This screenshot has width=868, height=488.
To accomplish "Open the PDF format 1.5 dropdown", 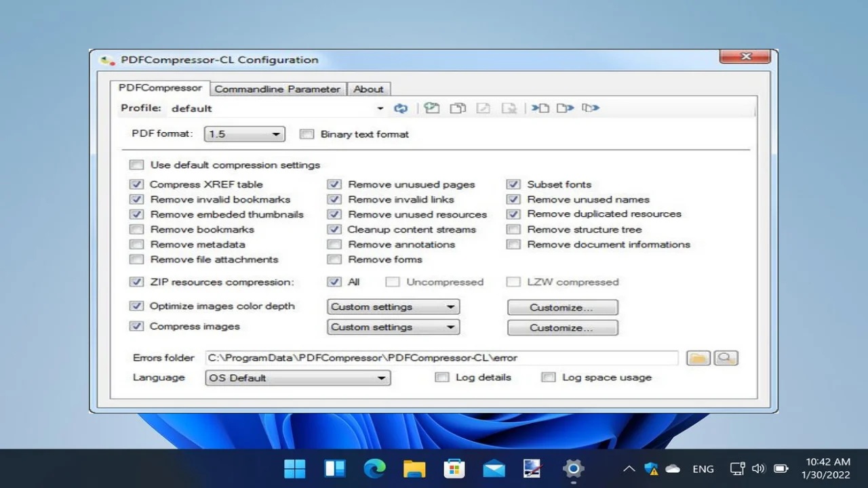I will (244, 134).
